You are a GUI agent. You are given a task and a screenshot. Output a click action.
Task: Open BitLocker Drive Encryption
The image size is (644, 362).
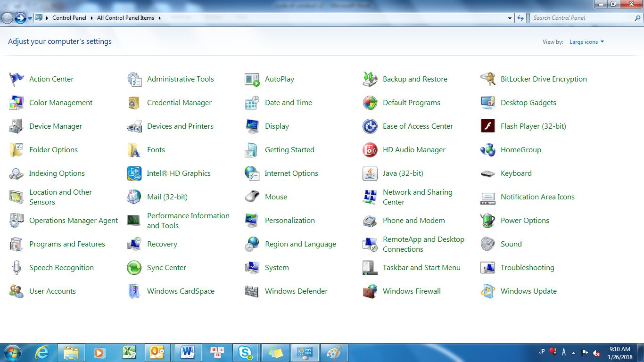(x=544, y=79)
